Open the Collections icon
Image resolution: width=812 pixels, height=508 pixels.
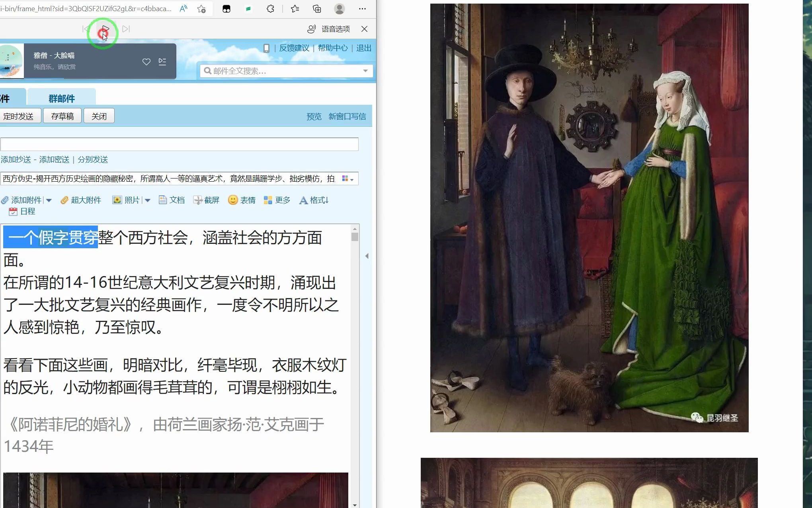[317, 9]
